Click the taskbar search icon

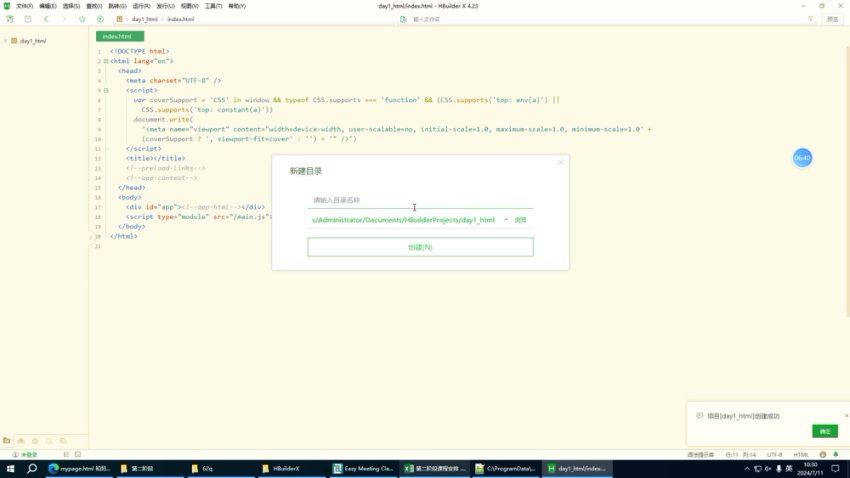(32, 468)
